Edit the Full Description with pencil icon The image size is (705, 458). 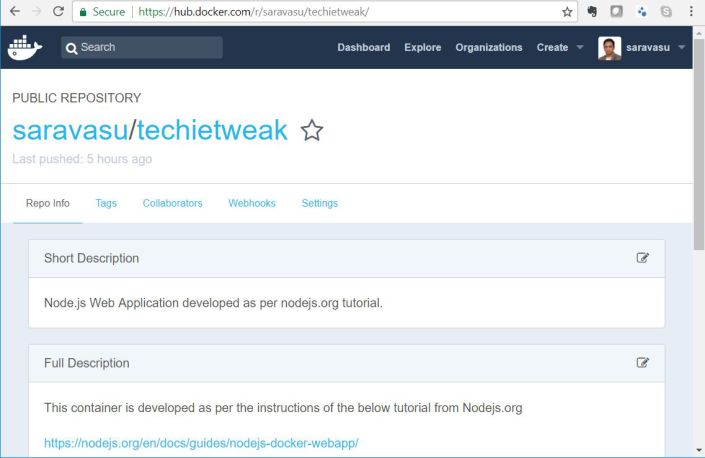click(x=643, y=362)
